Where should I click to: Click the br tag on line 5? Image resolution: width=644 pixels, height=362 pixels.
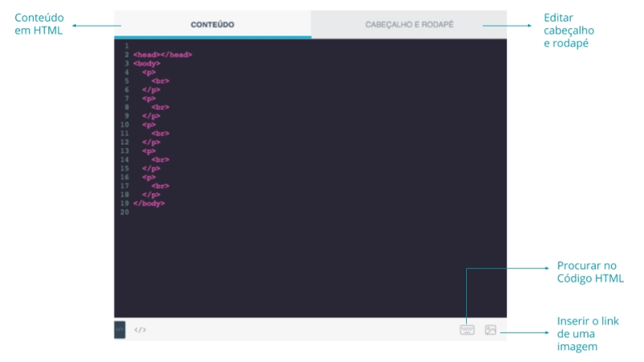(x=160, y=80)
